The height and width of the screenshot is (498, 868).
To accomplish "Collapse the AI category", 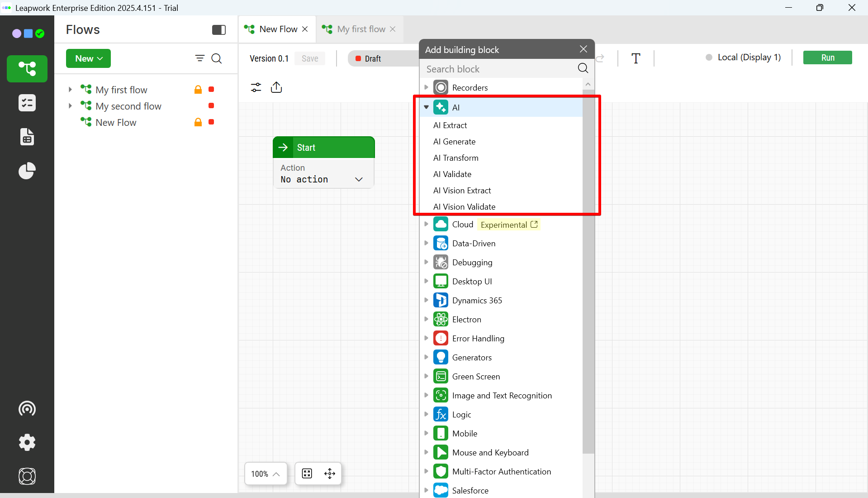I will (x=426, y=107).
